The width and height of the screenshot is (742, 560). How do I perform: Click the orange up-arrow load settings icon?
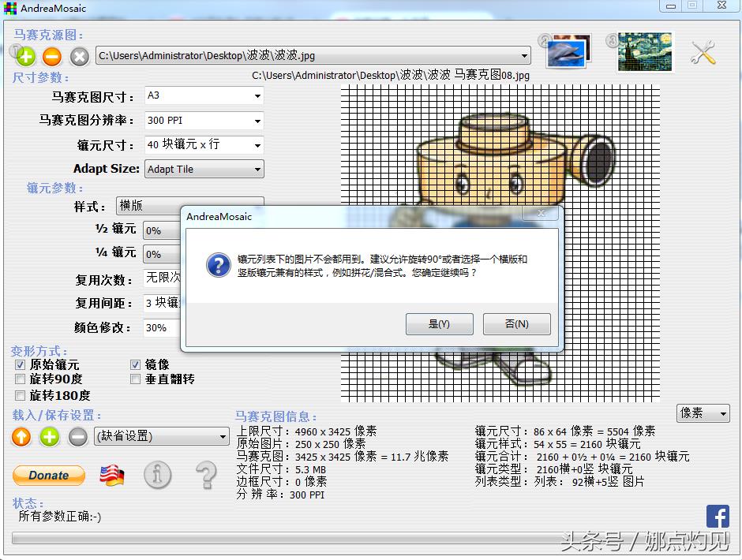[21, 436]
